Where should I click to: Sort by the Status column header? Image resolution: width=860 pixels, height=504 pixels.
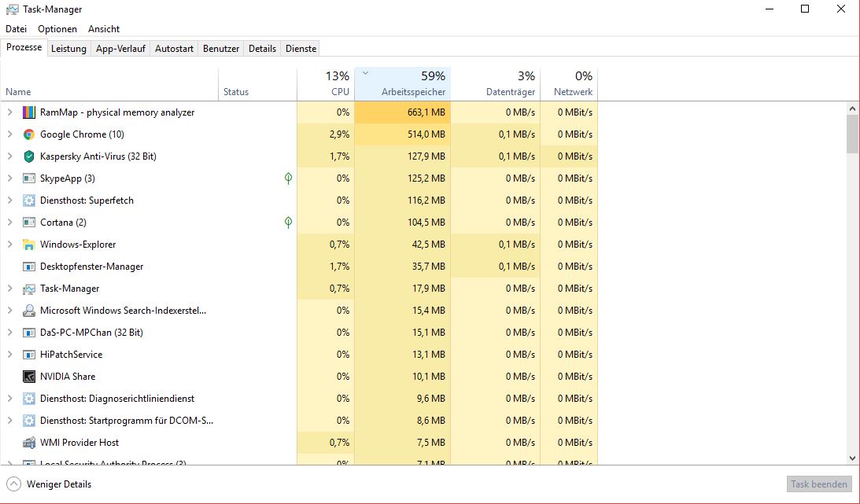258,84
